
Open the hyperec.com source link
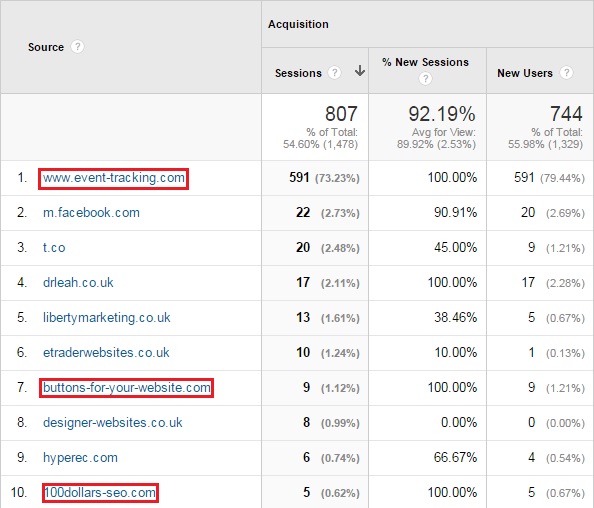80,458
